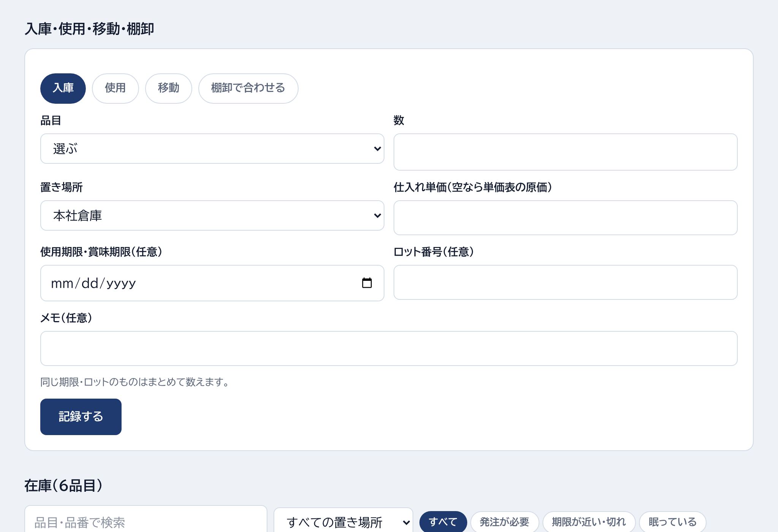Open the 品目 dropdown showing 選ぶ
The height and width of the screenshot is (532, 778).
(x=212, y=149)
